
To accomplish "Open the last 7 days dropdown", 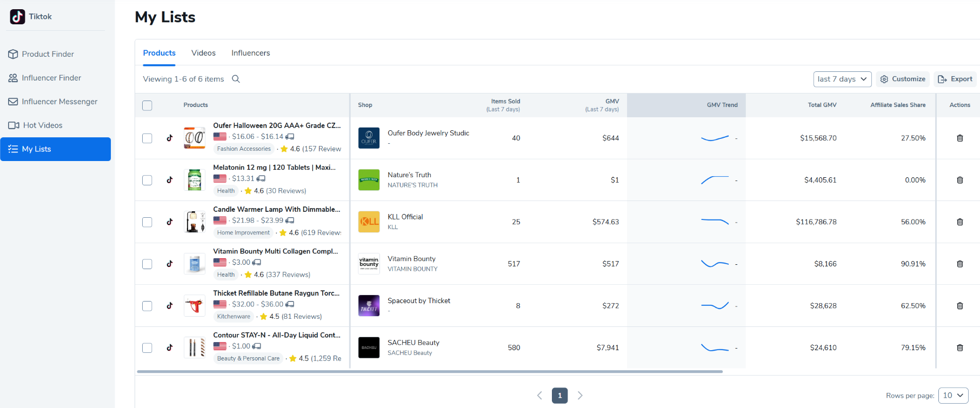I will coord(842,79).
